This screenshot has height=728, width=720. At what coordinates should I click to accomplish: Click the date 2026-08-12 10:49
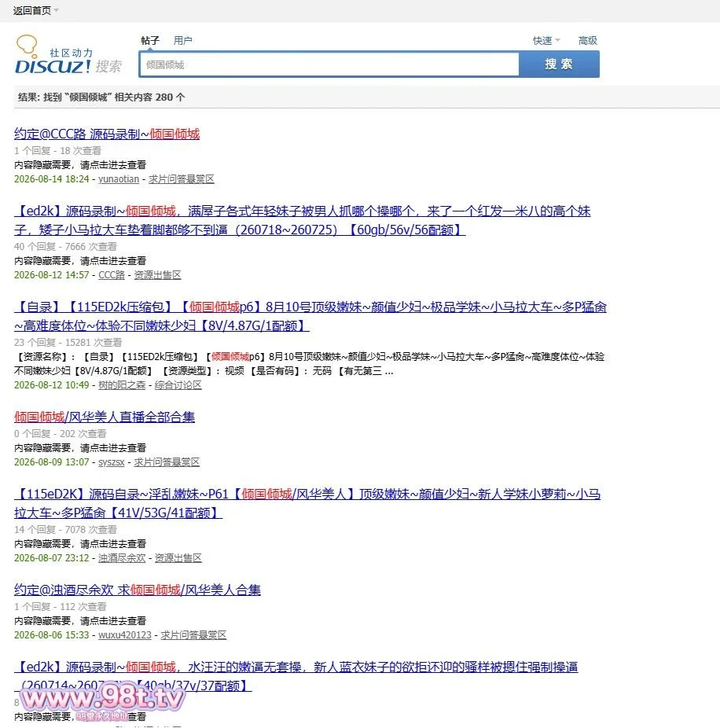tap(52, 385)
